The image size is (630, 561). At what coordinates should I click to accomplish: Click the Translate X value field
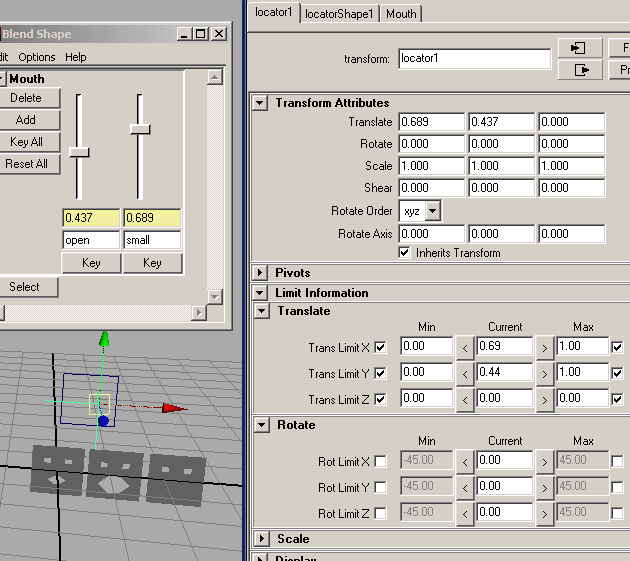coord(431,122)
